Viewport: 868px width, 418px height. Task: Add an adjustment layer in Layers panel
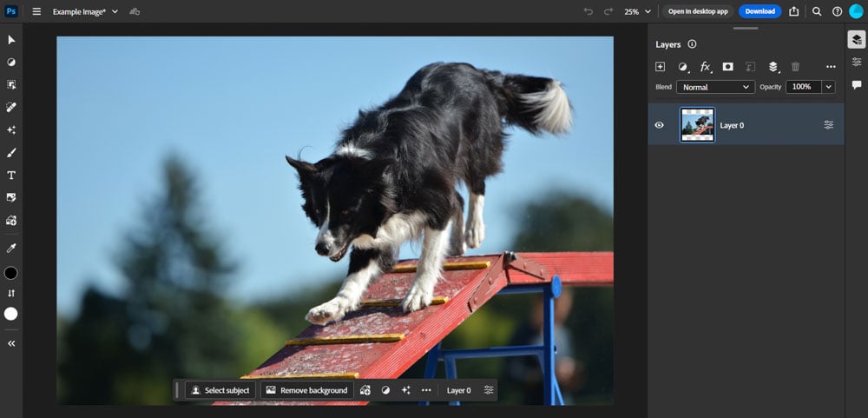click(x=683, y=67)
